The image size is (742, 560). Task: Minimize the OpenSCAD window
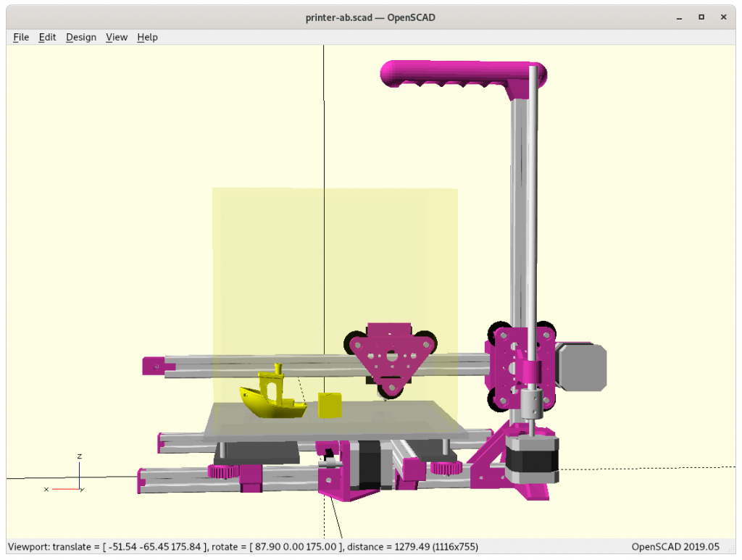[x=680, y=17]
